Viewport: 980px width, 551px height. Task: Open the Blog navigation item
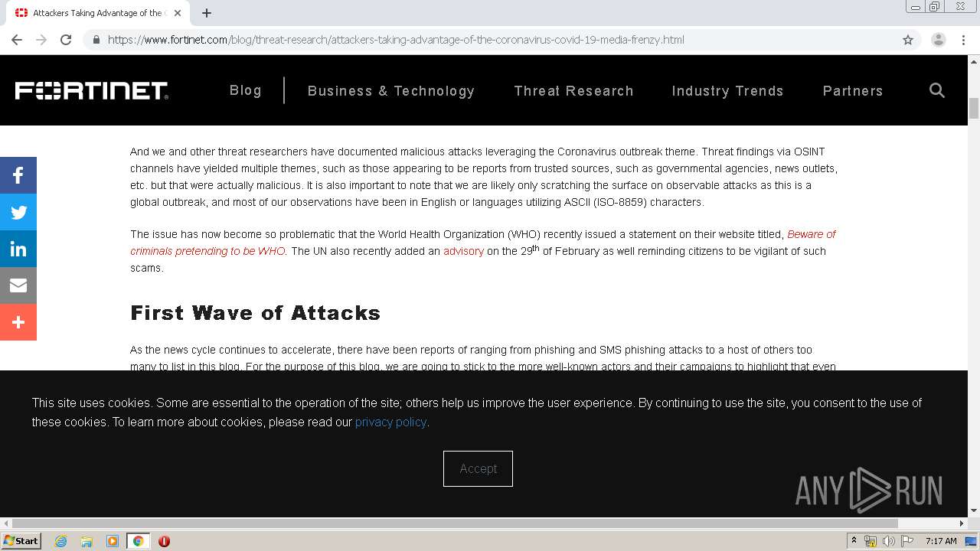[246, 90]
